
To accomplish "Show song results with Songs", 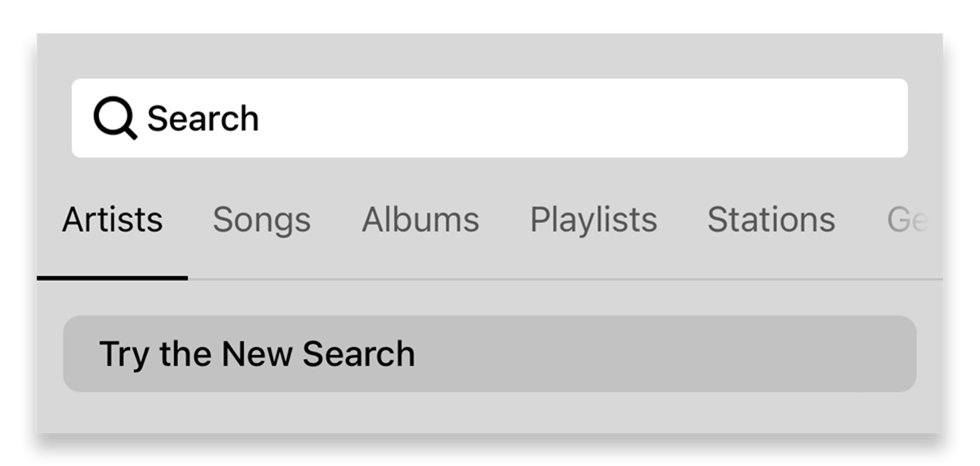I will click(262, 220).
